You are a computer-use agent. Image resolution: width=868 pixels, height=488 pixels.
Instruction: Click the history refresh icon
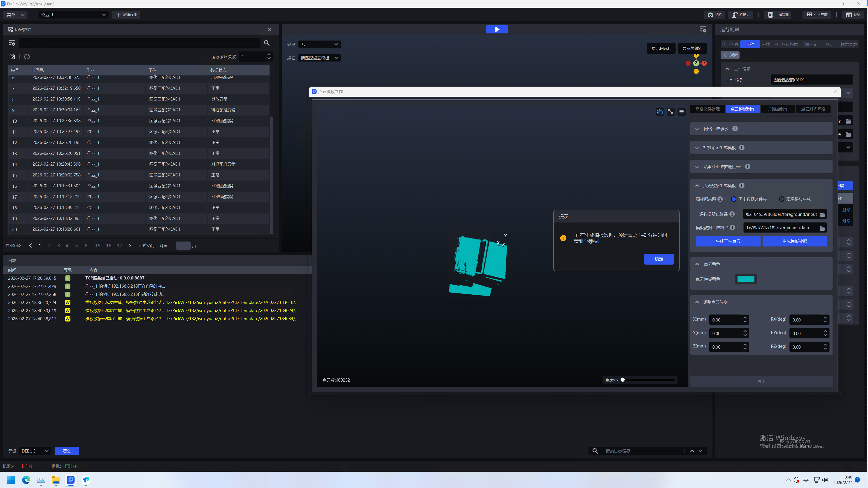pos(27,57)
